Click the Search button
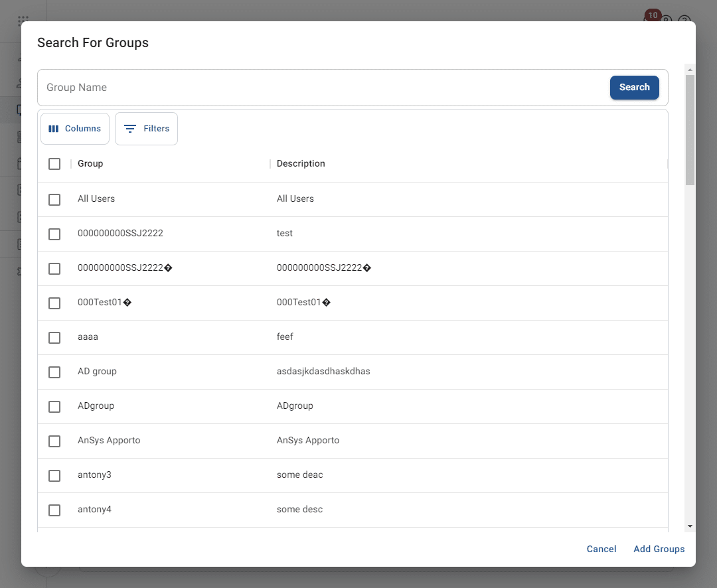 click(x=634, y=87)
